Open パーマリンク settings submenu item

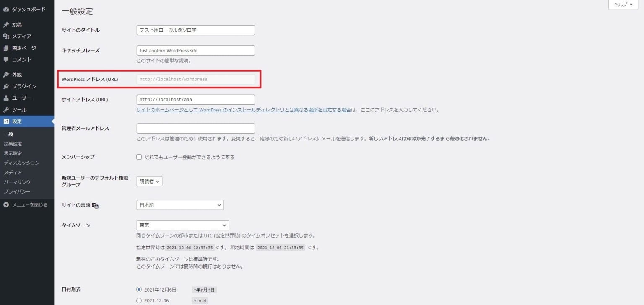pyautogui.click(x=17, y=182)
